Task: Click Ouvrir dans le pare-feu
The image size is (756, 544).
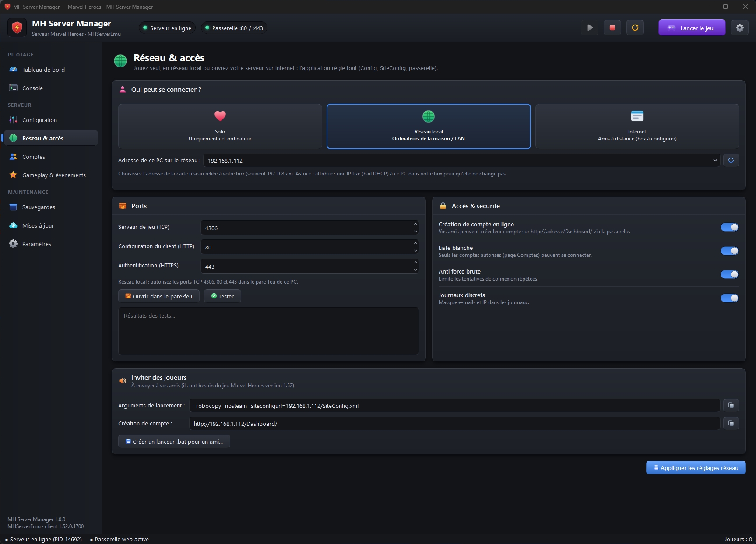Action: coord(158,296)
